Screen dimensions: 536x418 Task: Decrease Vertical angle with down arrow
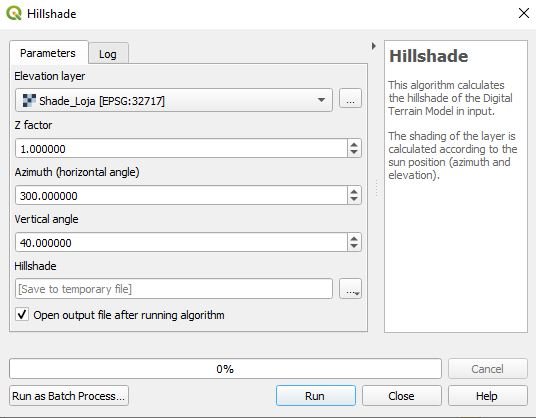pyautogui.click(x=354, y=246)
